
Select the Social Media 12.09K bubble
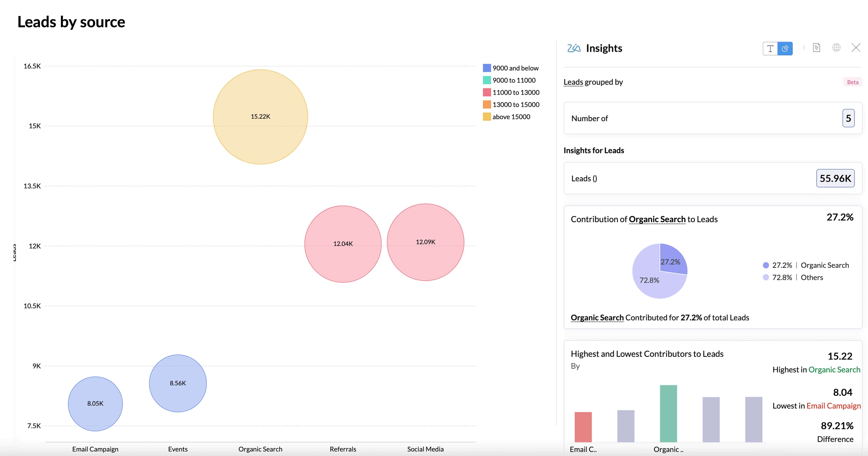tap(426, 242)
